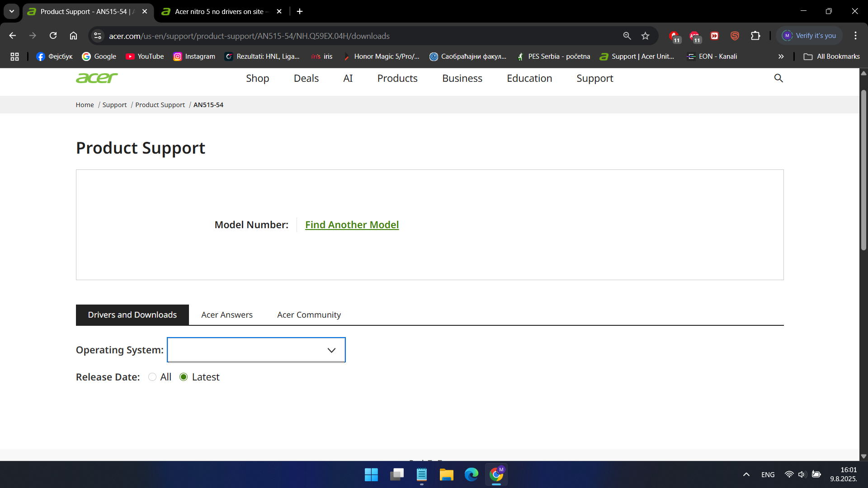Viewport: 868px width, 488px height.
Task: Open Фејсбук bookmark
Action: 54,56
